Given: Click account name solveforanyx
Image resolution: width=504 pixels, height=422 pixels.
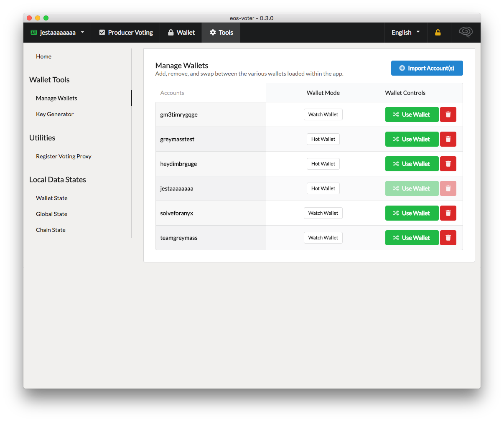Looking at the screenshot, I should pos(177,213).
